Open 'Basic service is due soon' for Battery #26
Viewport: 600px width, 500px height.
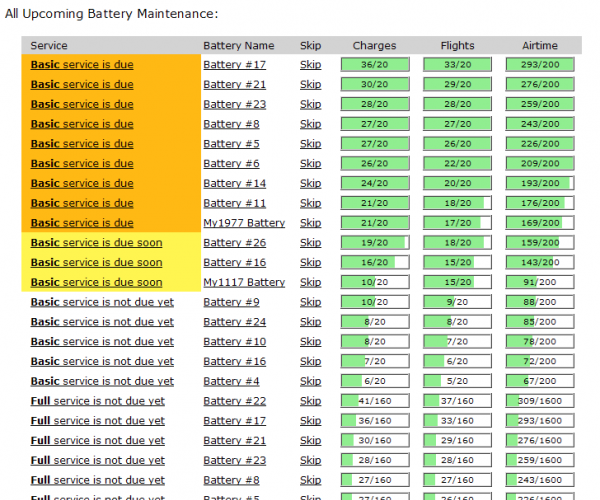tap(96, 243)
